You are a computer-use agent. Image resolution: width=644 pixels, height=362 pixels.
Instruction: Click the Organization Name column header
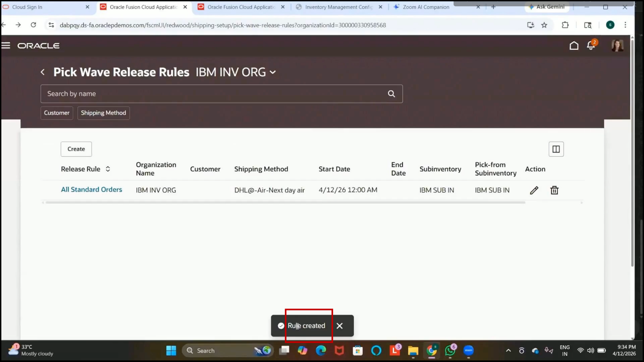point(156,169)
